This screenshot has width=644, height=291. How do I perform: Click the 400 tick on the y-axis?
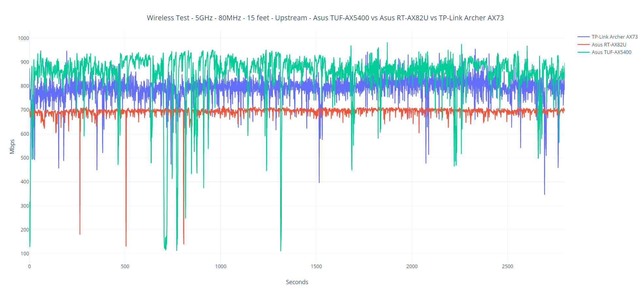tap(25, 182)
